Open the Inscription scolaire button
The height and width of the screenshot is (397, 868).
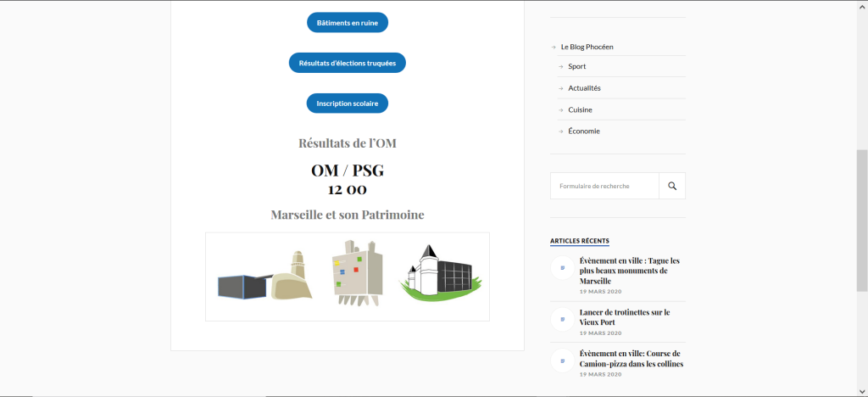pyautogui.click(x=348, y=103)
